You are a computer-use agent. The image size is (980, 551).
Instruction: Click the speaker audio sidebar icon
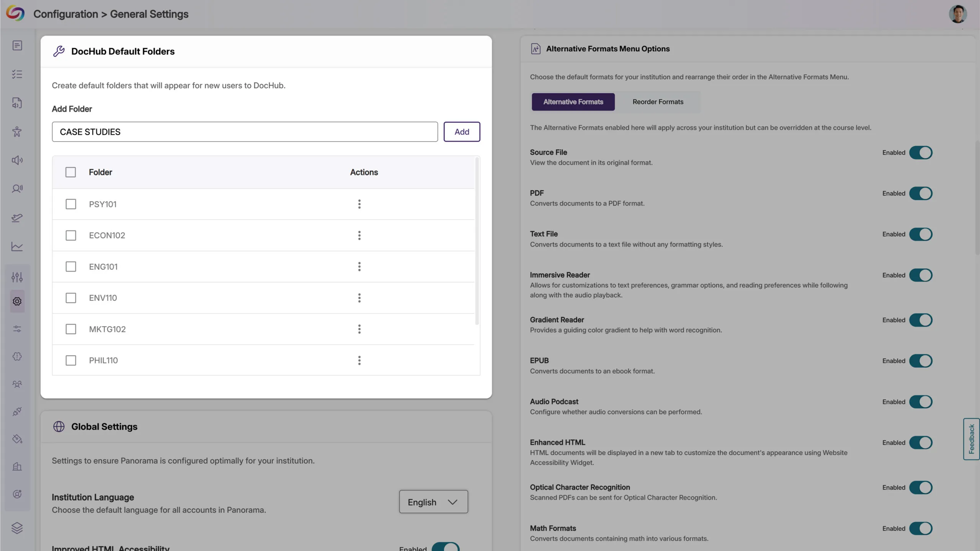17,160
